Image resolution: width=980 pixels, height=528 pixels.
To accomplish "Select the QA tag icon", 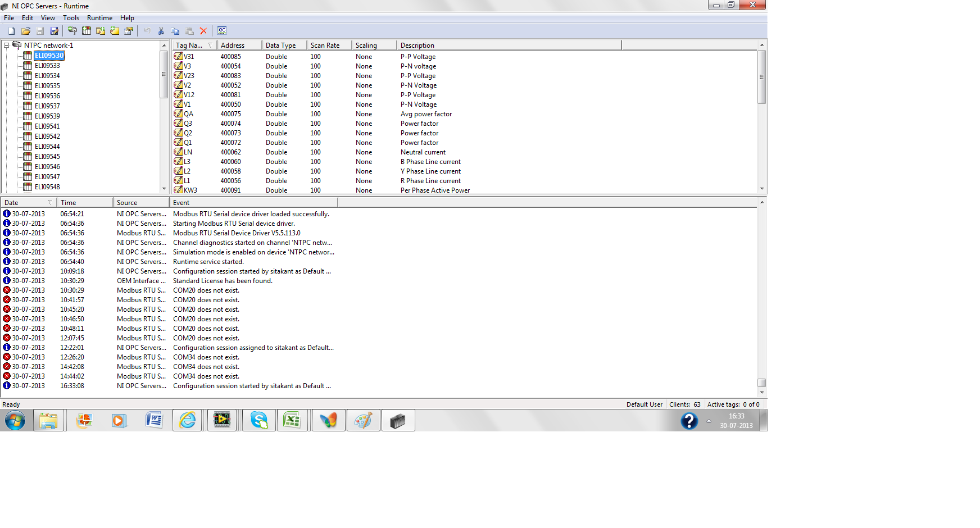I will point(178,114).
